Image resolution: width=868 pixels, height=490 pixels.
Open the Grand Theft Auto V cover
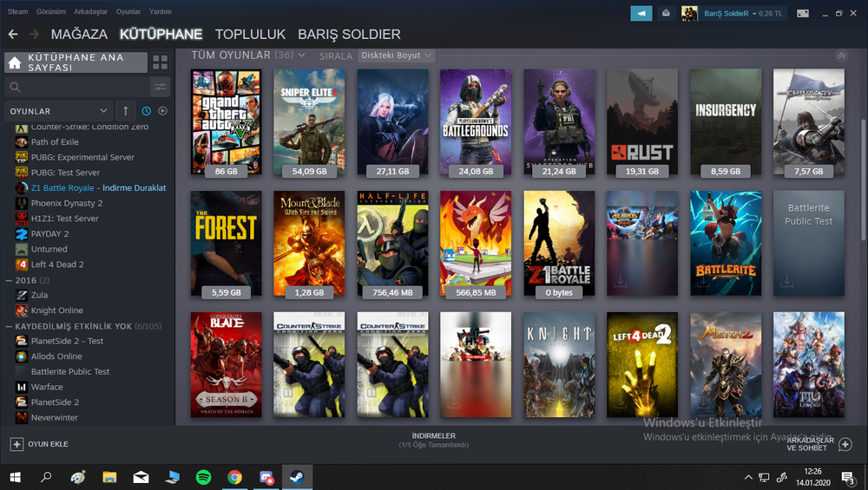pyautogui.click(x=227, y=121)
